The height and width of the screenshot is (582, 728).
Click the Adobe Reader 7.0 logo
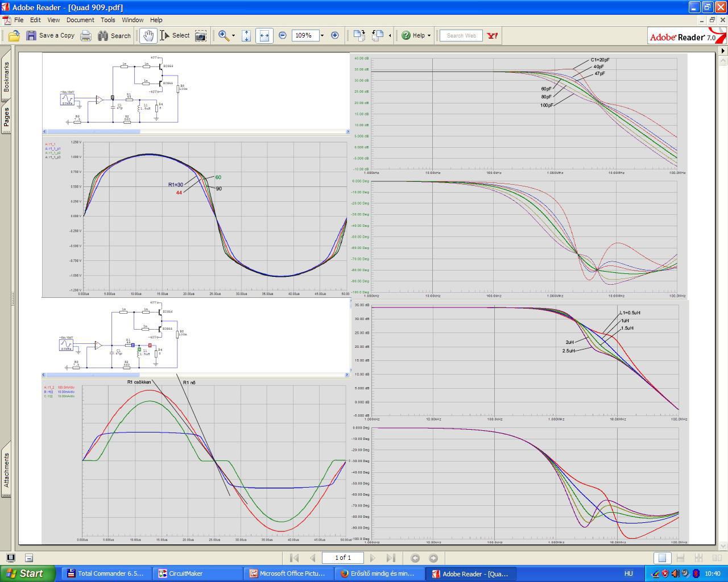click(x=686, y=36)
